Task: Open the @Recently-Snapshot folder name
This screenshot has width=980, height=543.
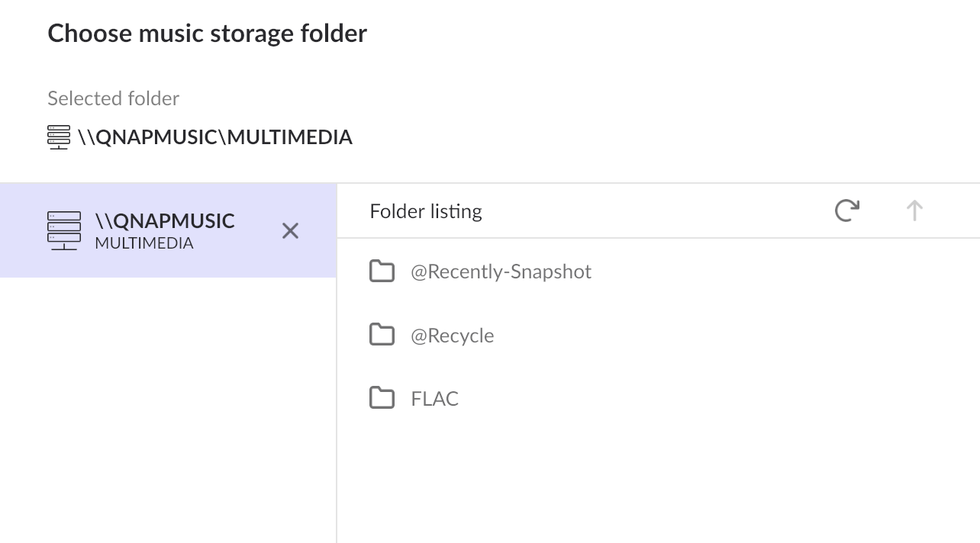Action: pyautogui.click(x=501, y=272)
